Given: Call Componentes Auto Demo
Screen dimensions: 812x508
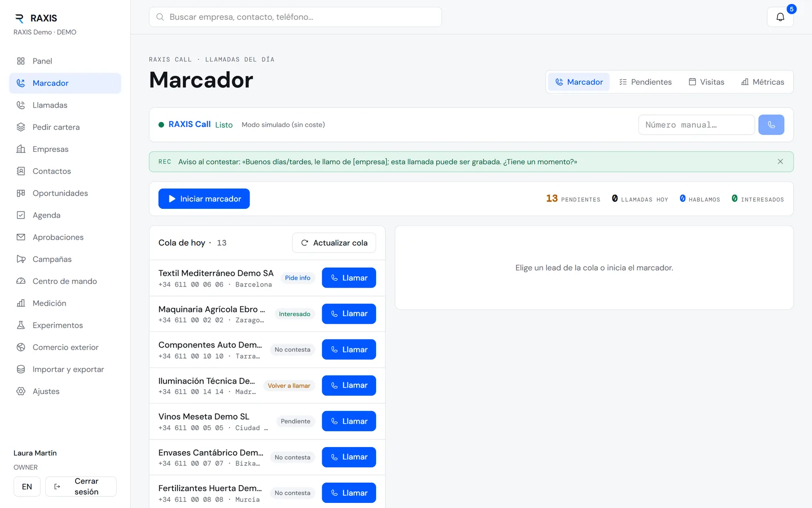Looking at the screenshot, I should [349, 350].
